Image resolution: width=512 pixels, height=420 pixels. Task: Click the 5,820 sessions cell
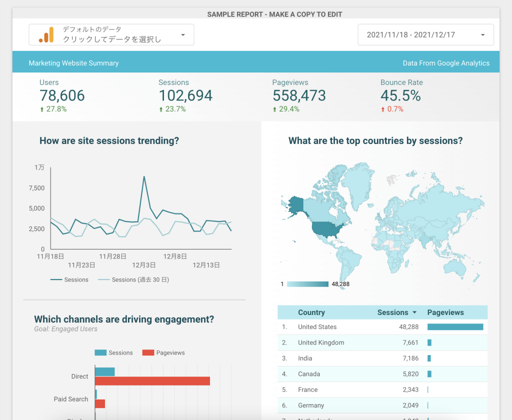pyautogui.click(x=410, y=374)
